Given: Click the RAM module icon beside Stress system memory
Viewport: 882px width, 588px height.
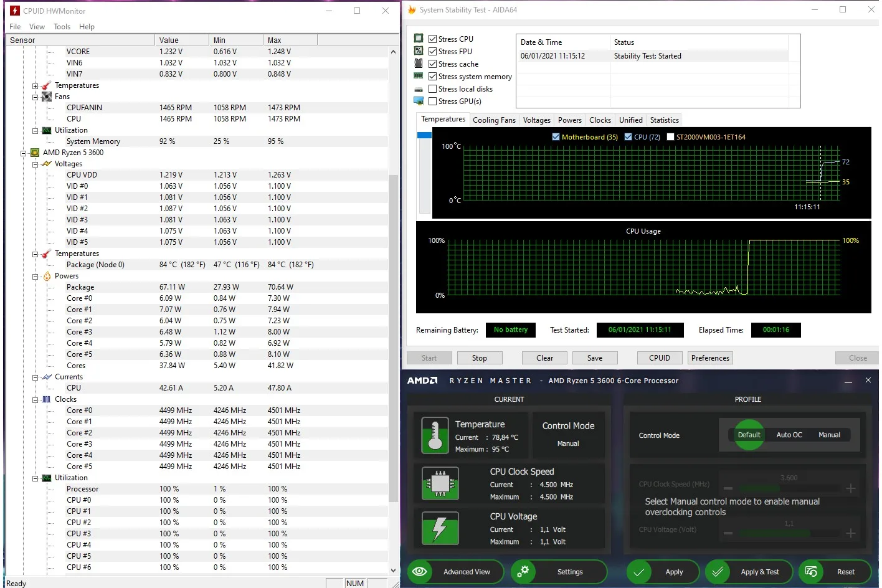Looking at the screenshot, I should click(x=419, y=76).
